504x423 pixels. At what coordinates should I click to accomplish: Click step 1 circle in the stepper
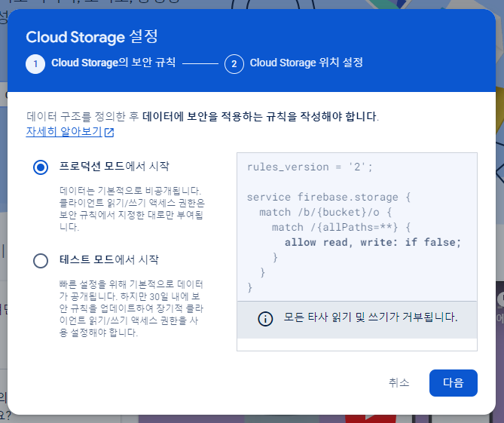[35, 64]
